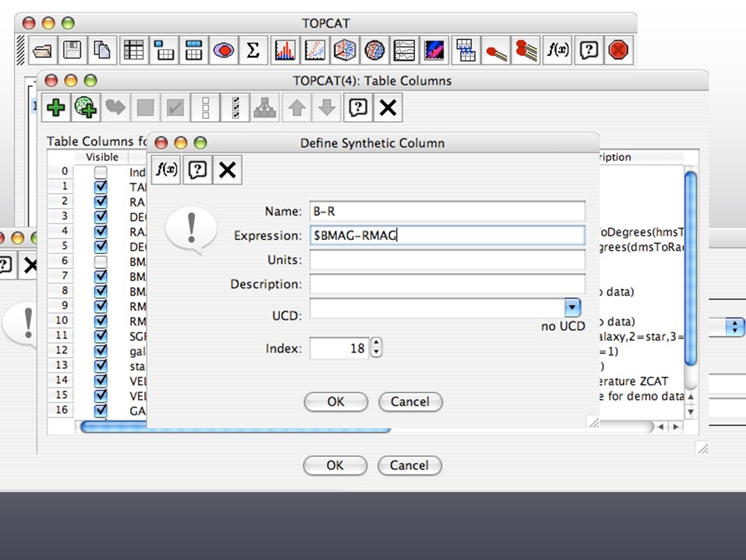Click the horizontal scrollbar thumb of columns table

(236, 427)
